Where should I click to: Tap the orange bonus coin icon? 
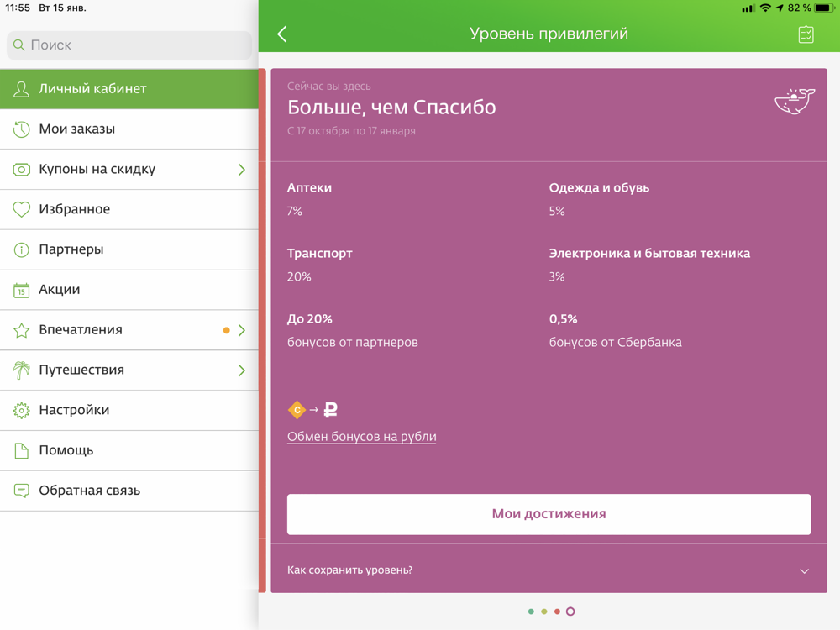coord(297,410)
